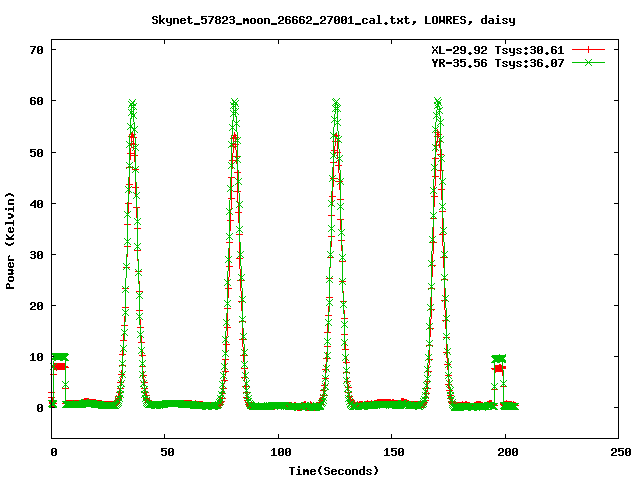
Task: Click the 30 tick label on y-axis
Action: click(37, 254)
